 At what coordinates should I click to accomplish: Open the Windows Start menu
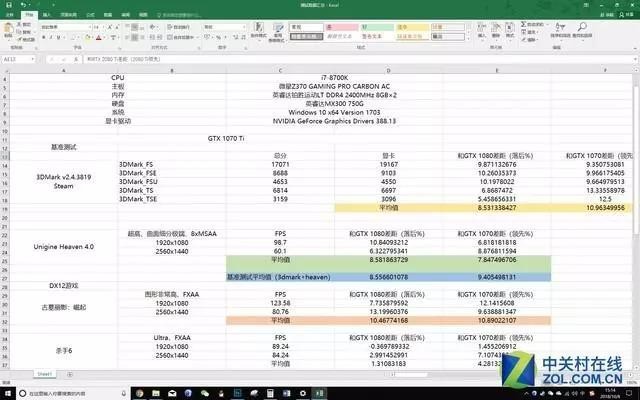(x=7, y=393)
